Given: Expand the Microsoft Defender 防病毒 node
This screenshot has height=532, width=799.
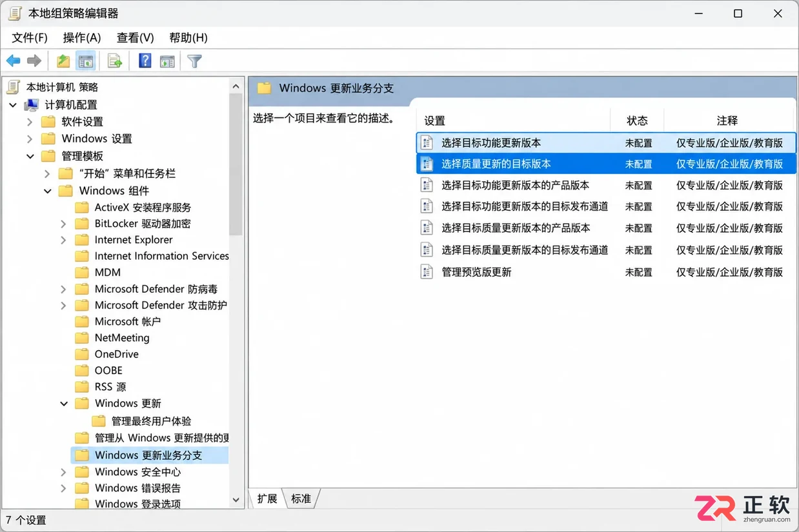Looking at the screenshot, I should point(63,289).
